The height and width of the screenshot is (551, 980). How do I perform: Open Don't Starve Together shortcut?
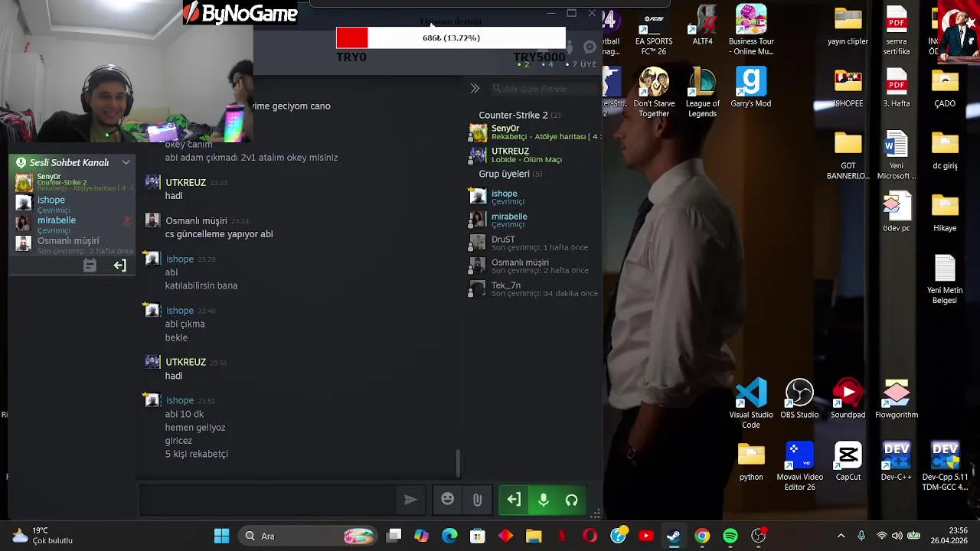[x=654, y=93]
